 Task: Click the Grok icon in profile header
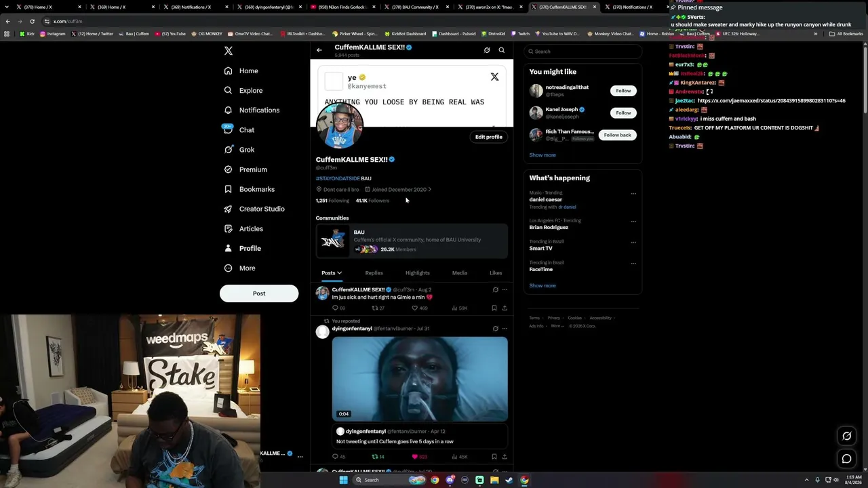(x=487, y=50)
